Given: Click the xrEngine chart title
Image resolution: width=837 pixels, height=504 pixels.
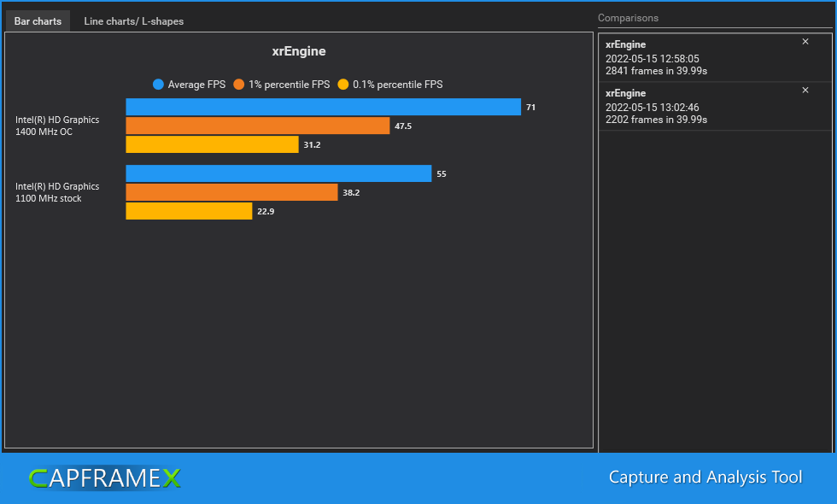Looking at the screenshot, I should pos(299,51).
